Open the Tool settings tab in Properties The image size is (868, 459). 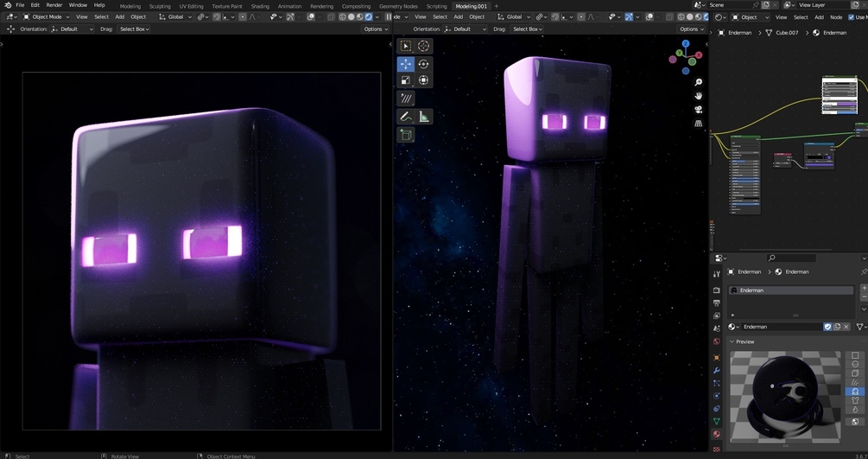tap(717, 274)
